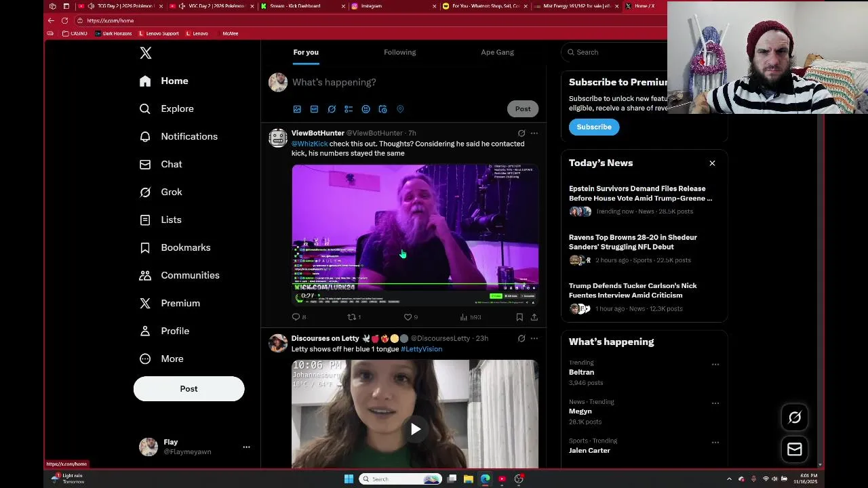Open Grok from the sidebar

coord(161,192)
